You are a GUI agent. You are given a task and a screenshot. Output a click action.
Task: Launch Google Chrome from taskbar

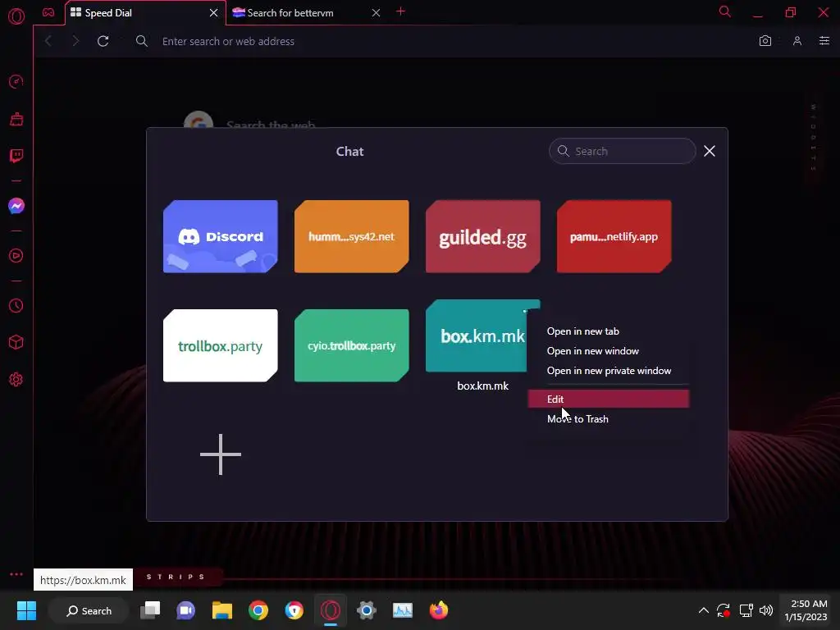coord(258,610)
